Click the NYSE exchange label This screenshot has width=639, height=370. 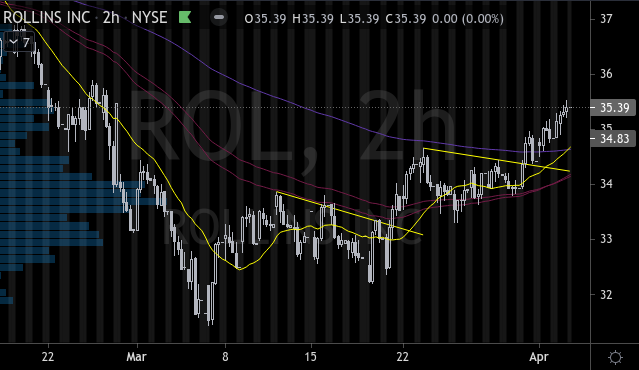(150, 18)
